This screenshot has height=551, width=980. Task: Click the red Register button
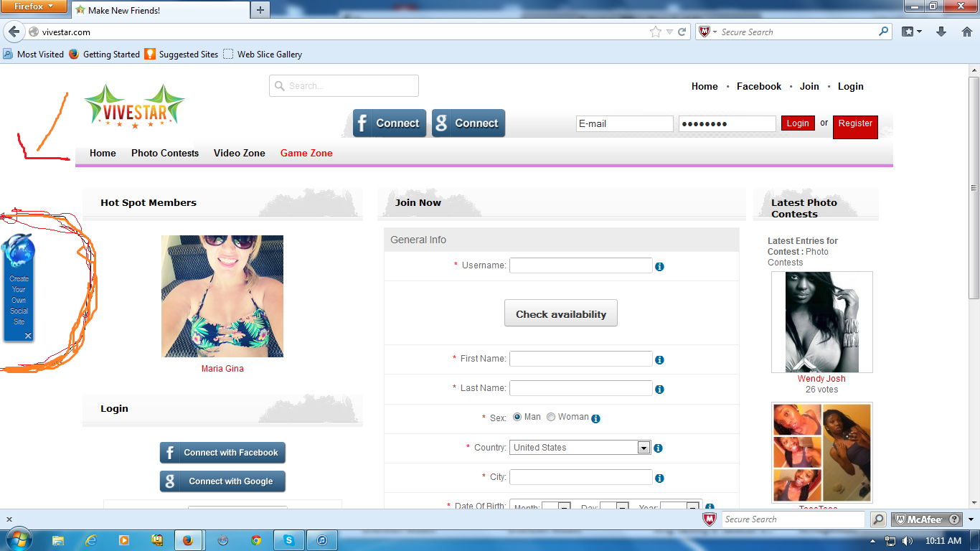coord(855,127)
